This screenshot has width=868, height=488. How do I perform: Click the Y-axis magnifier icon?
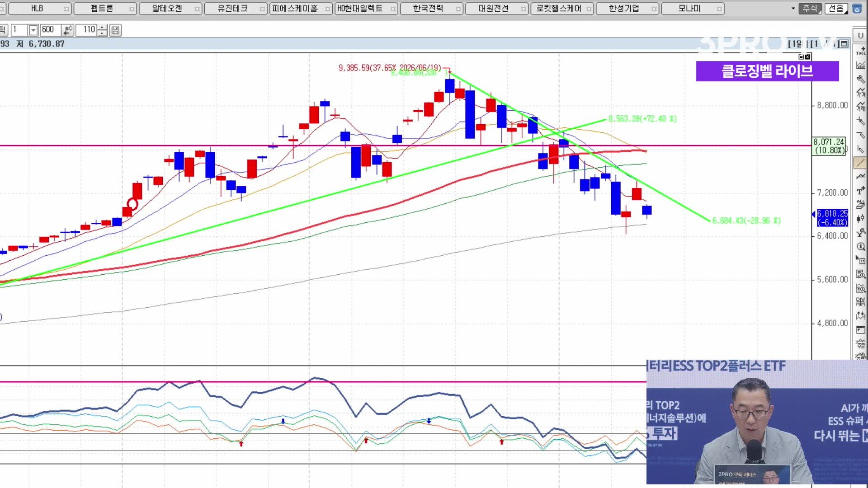[x=860, y=232]
